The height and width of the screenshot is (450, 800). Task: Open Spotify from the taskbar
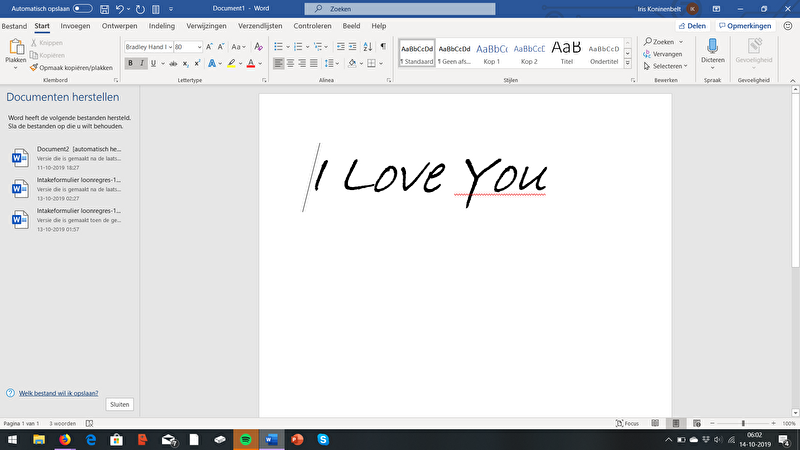(246, 439)
